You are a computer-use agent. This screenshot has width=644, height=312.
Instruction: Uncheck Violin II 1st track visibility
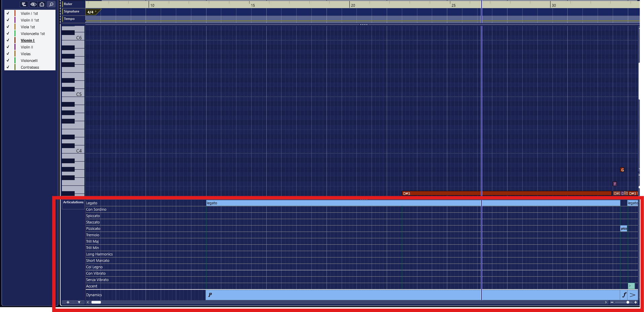[8, 20]
